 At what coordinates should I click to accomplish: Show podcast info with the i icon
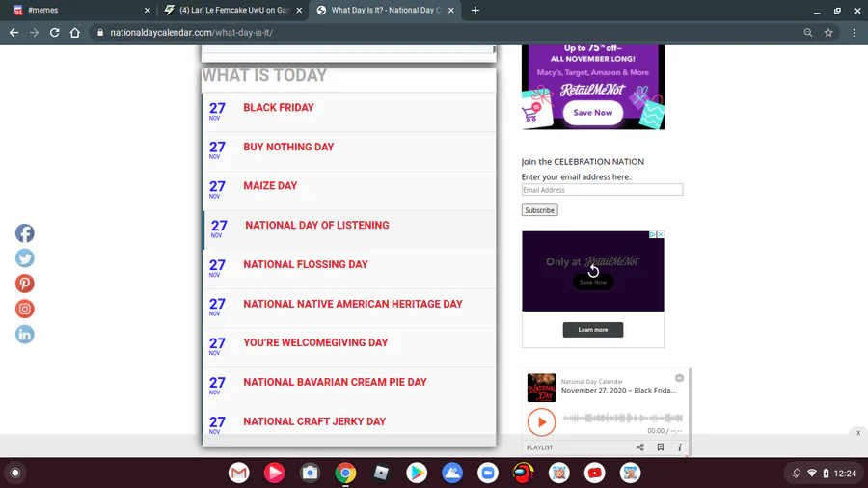coord(680,447)
